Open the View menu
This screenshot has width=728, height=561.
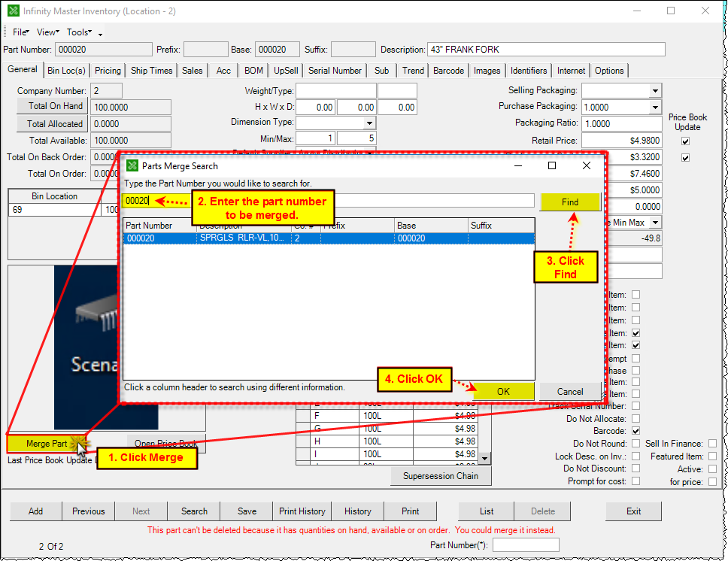coord(47,32)
